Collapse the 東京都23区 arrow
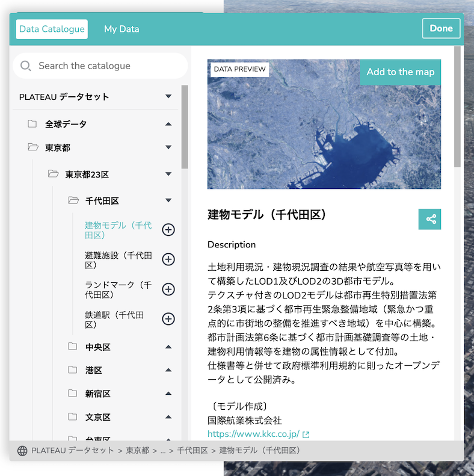This screenshot has height=476, width=474. [x=168, y=174]
